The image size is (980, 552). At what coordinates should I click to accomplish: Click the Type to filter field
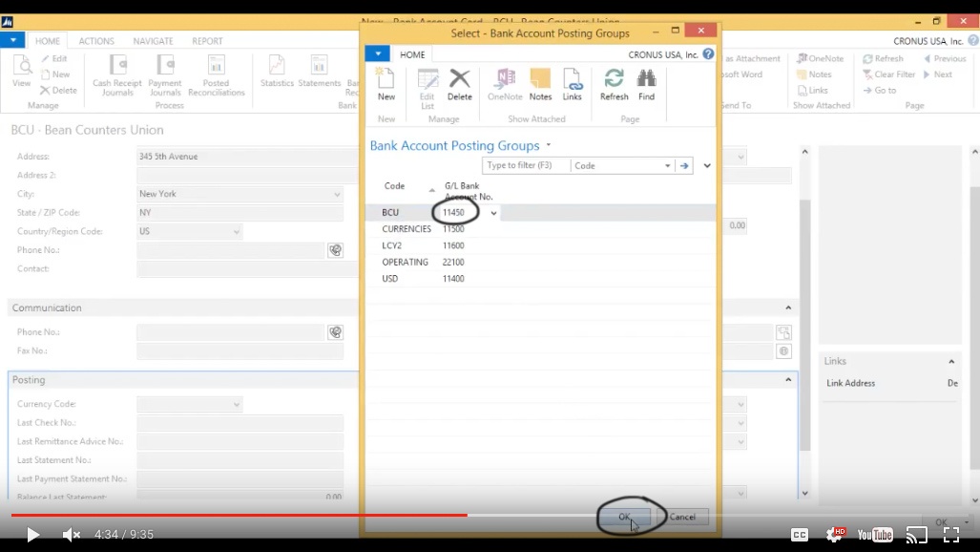pos(526,165)
